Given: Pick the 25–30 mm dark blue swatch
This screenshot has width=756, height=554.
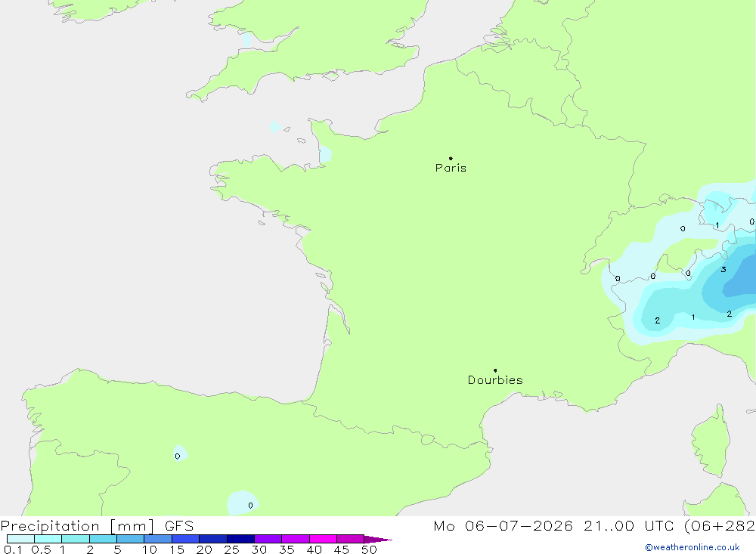Looking at the screenshot, I should [240, 539].
